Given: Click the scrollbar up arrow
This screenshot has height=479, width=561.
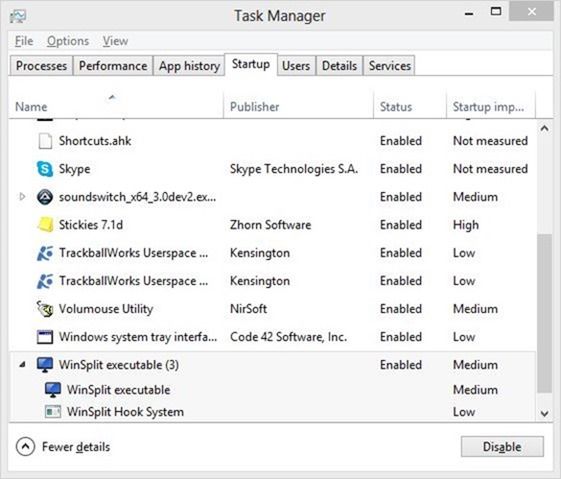Looking at the screenshot, I should [545, 128].
